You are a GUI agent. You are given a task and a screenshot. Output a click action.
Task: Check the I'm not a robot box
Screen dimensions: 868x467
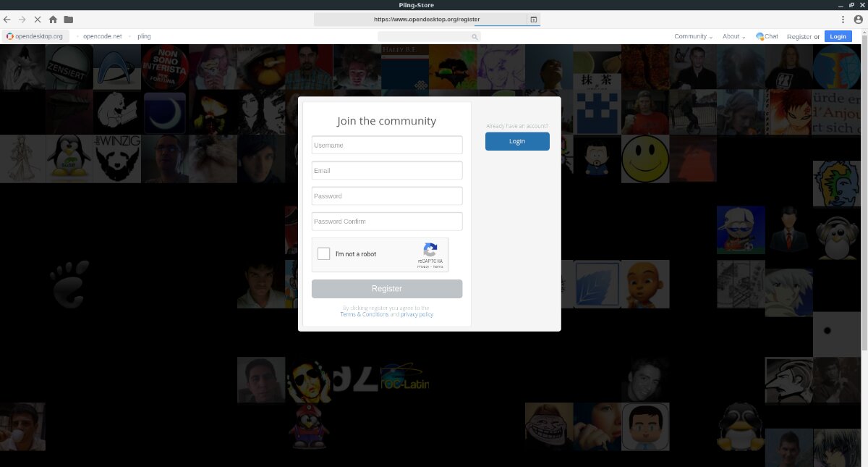pos(324,254)
